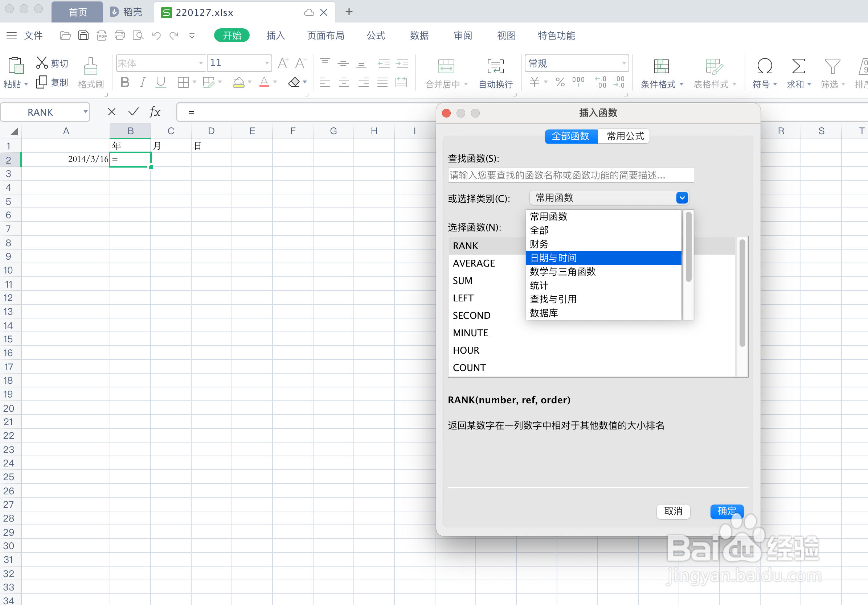Click the save file icon

coord(83,36)
